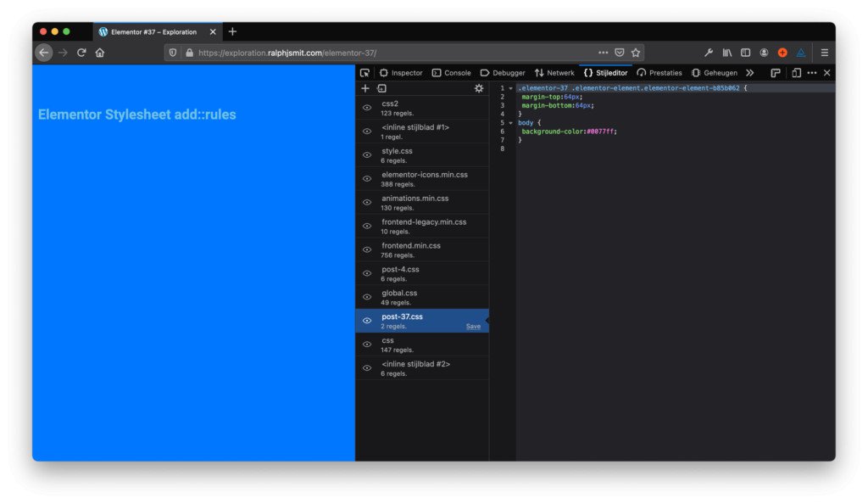Hide the global.css stylesheet
Screen dimensions: 868x504
point(367,297)
